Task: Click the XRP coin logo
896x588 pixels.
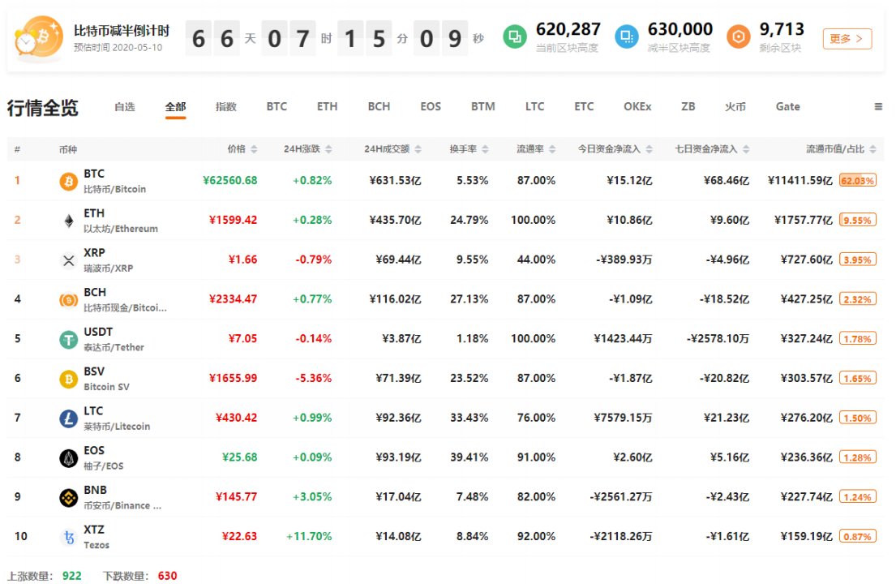Action: 69,260
